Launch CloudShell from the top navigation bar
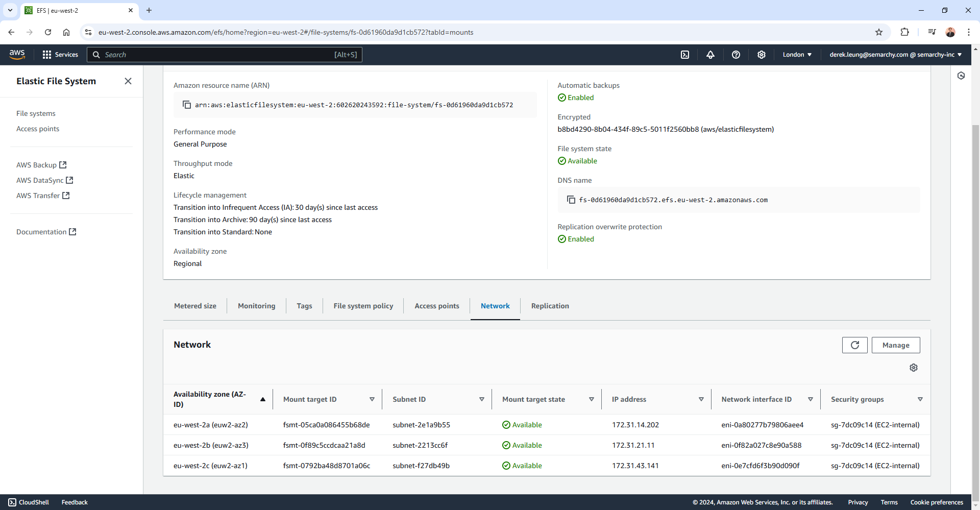The image size is (980, 510). click(685, 55)
